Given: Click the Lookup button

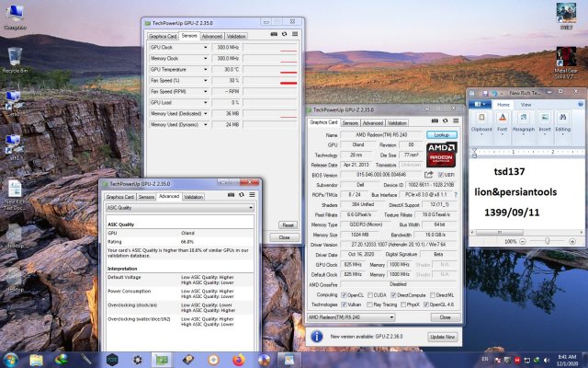Looking at the screenshot, I should point(442,135).
